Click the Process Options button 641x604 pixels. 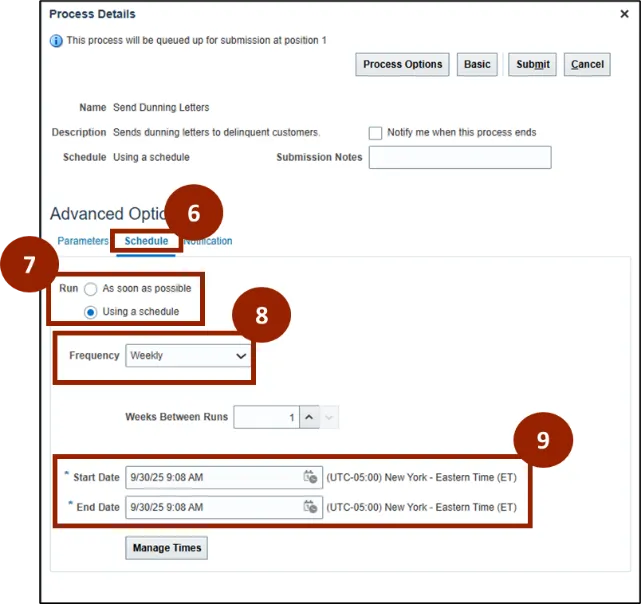(402, 64)
